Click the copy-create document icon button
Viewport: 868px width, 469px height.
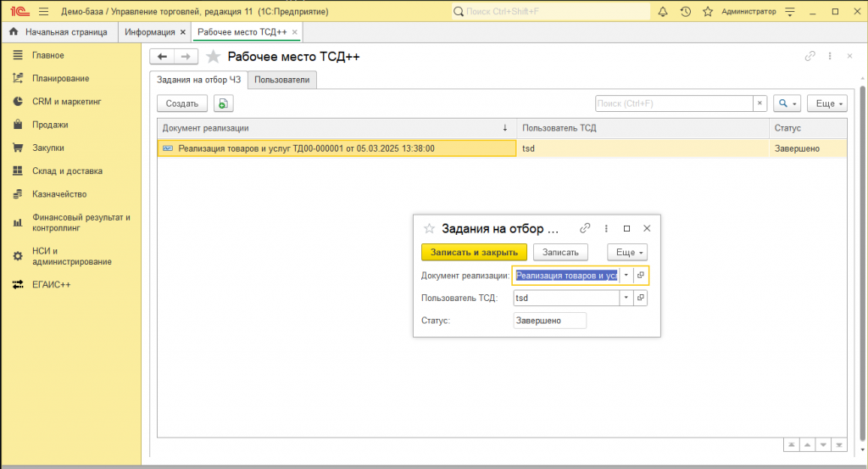point(223,103)
